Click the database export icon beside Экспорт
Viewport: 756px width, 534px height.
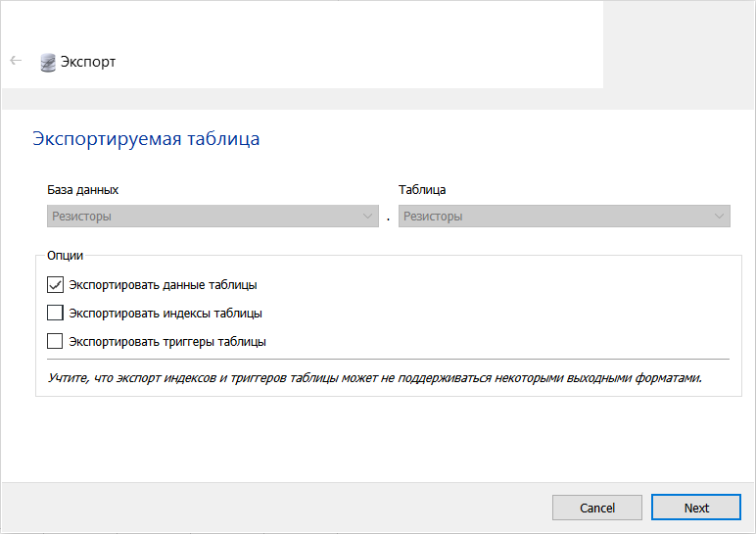coord(48,62)
